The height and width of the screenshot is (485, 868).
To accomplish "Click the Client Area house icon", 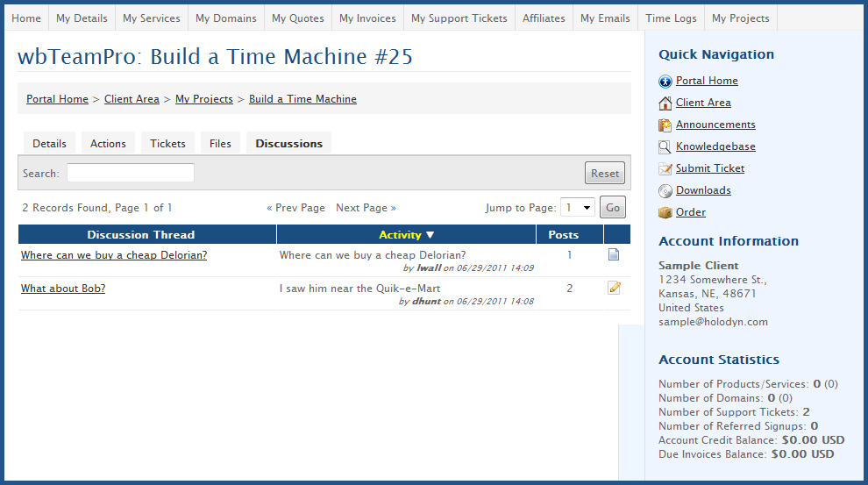I will tap(665, 103).
